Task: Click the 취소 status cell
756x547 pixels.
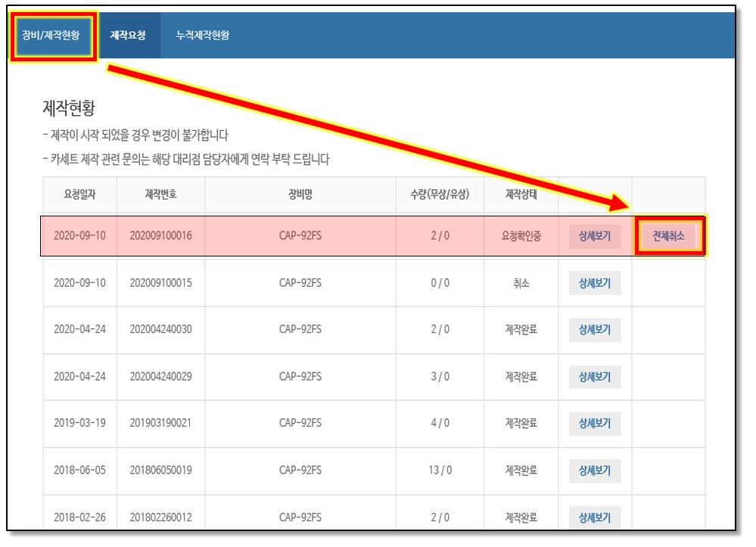Action: [521, 284]
